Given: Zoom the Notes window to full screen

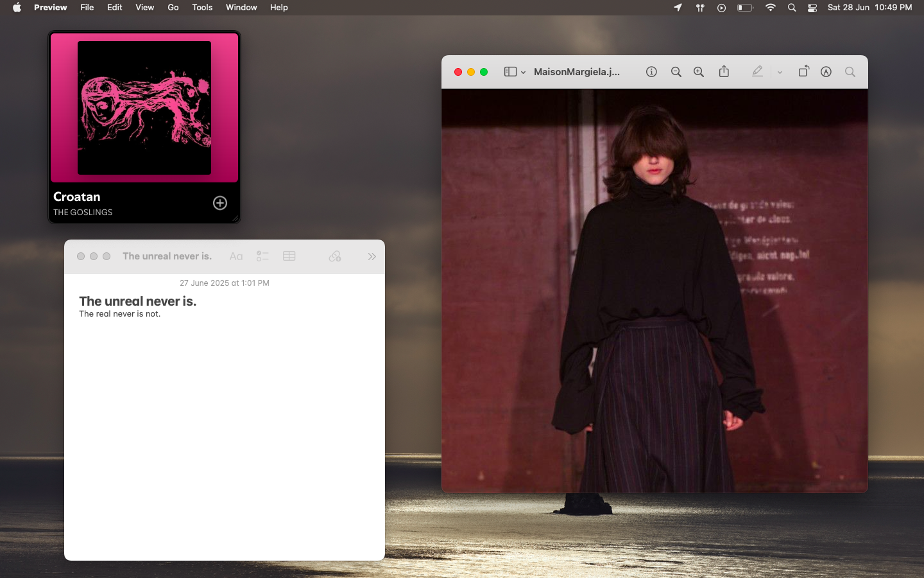Looking at the screenshot, I should 107,256.
